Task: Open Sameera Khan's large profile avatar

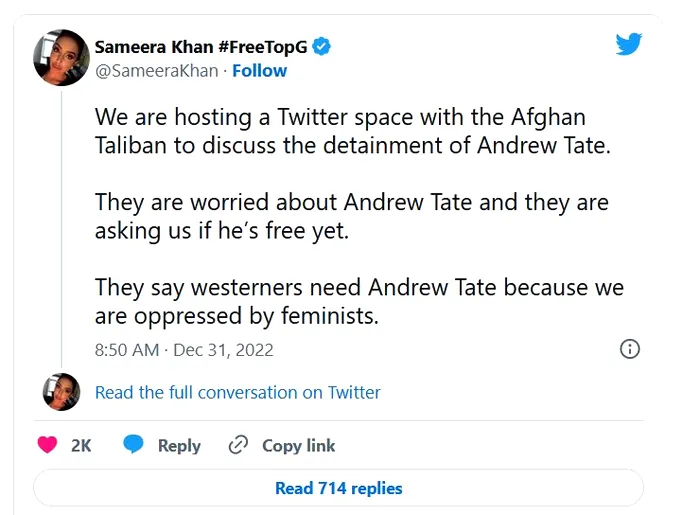Action: coord(61,58)
